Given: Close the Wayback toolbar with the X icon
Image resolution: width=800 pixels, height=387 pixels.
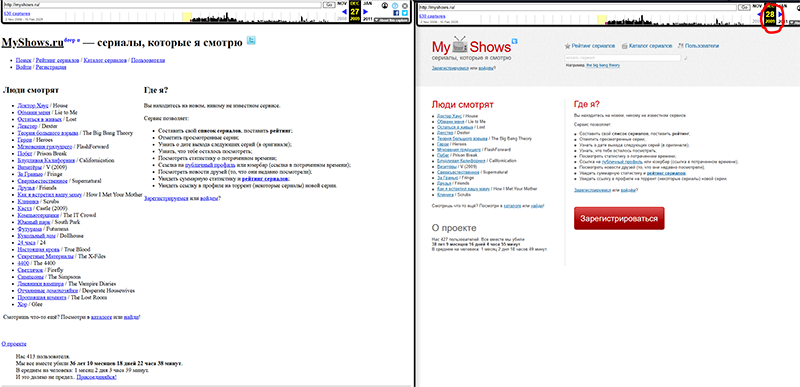Looking at the screenshot, I should coord(405,6).
